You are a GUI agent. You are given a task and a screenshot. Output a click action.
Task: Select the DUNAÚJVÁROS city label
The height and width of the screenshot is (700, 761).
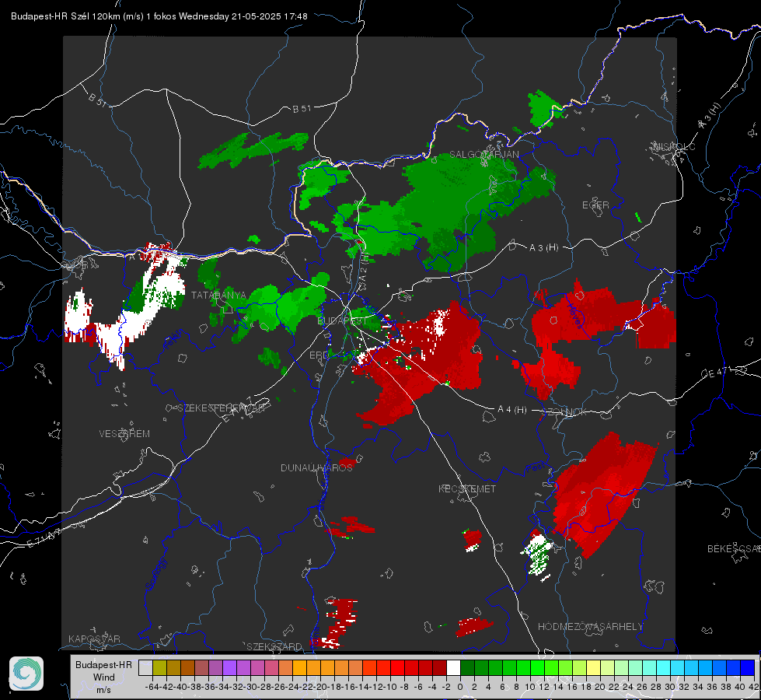point(316,467)
